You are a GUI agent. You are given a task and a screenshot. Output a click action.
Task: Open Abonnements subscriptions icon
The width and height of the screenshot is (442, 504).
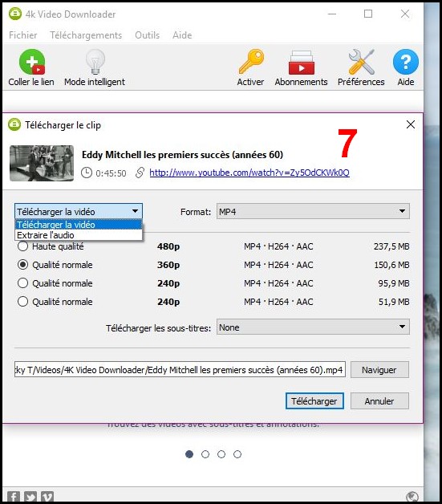[x=301, y=63]
